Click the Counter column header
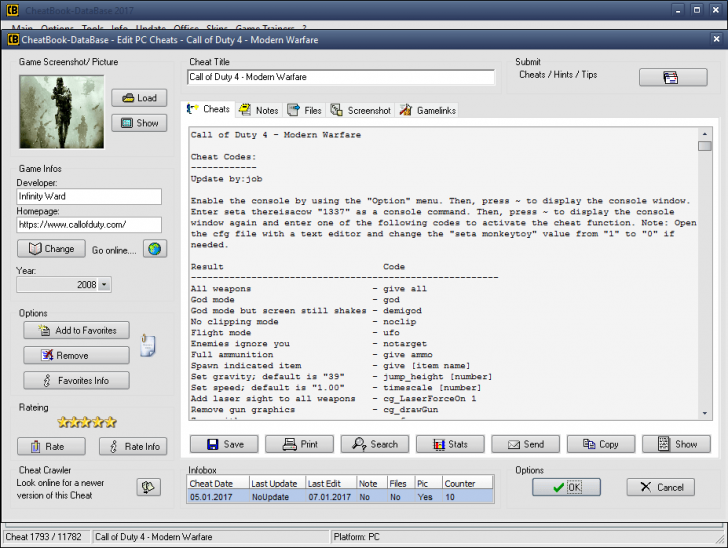 468,483
